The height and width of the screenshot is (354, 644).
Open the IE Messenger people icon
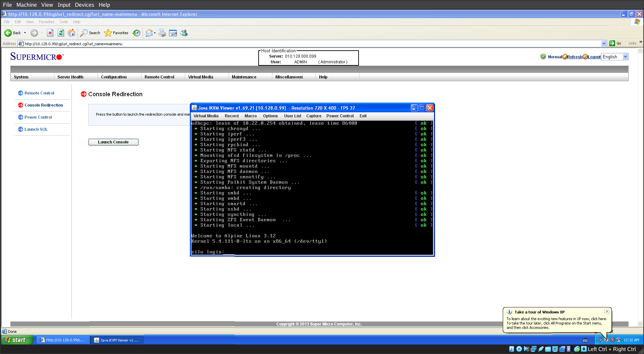click(x=184, y=33)
